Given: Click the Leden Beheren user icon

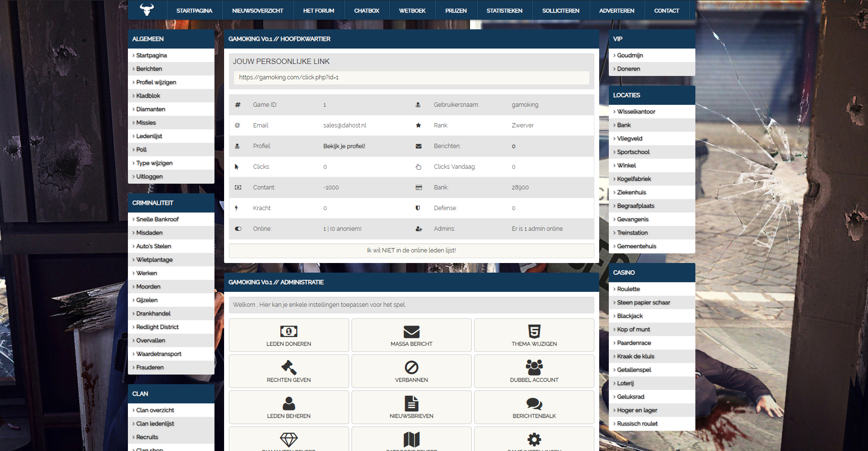Looking at the screenshot, I should (x=289, y=403).
